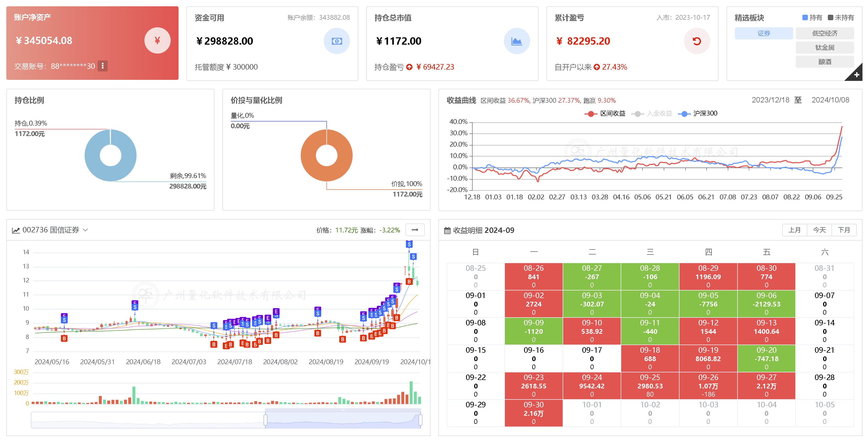This screenshot has height=442, width=868.
Task: Click the area chart icon on holdings value card
Action: tap(516, 41)
